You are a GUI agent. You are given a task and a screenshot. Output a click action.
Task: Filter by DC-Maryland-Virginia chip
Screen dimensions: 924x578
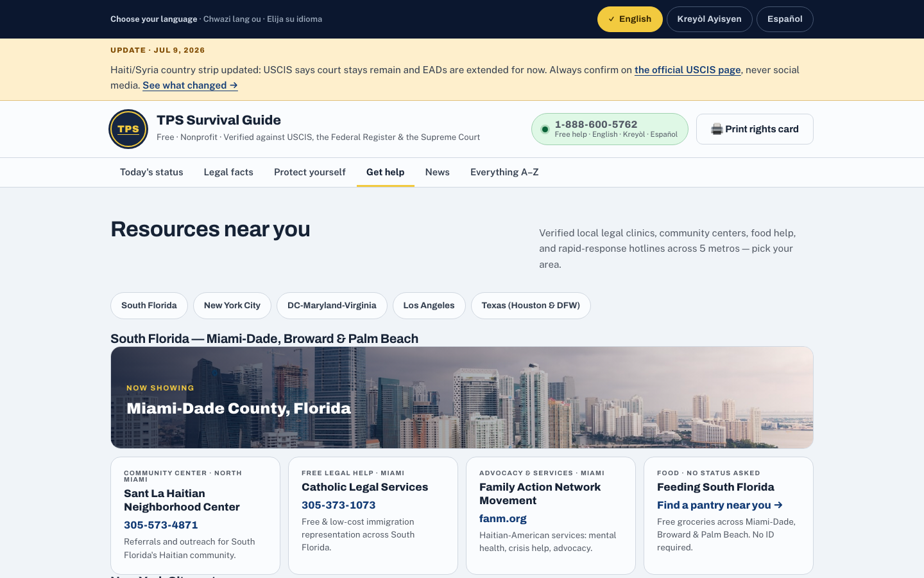[x=332, y=306]
